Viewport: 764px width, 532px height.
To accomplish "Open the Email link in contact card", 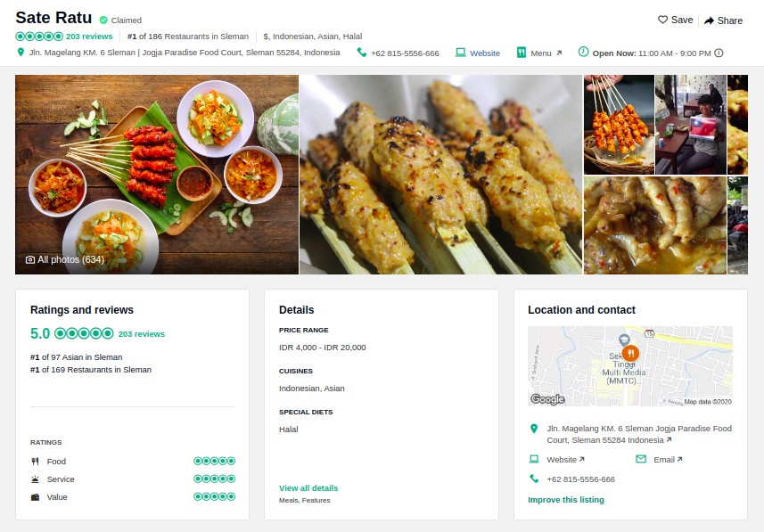I will 668,460.
